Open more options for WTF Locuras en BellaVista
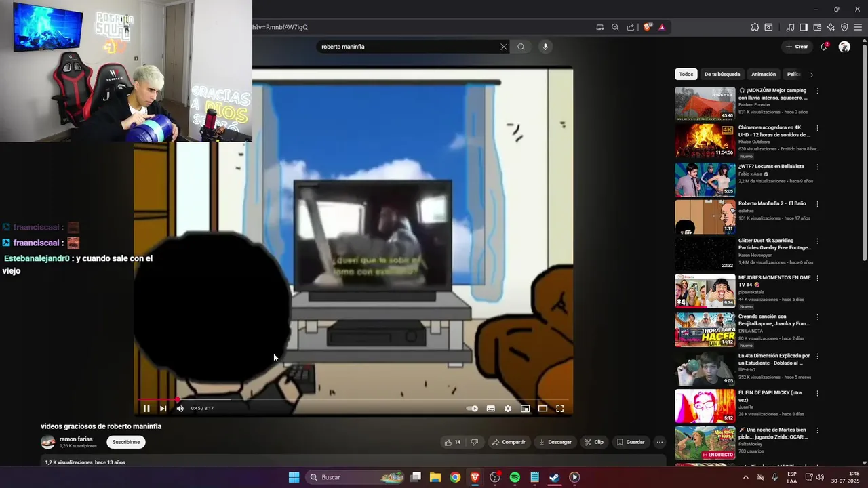The height and width of the screenshot is (488, 868). [817, 167]
